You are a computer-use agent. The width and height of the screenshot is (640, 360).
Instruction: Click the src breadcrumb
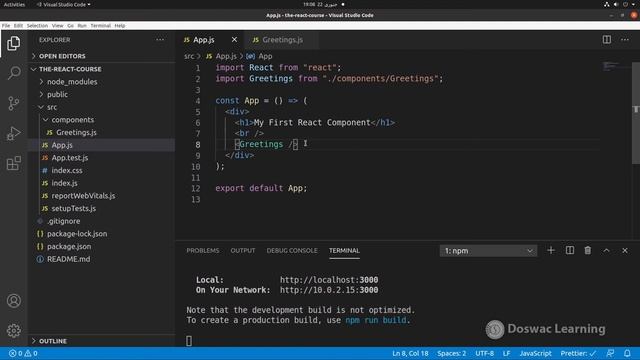[x=189, y=56]
